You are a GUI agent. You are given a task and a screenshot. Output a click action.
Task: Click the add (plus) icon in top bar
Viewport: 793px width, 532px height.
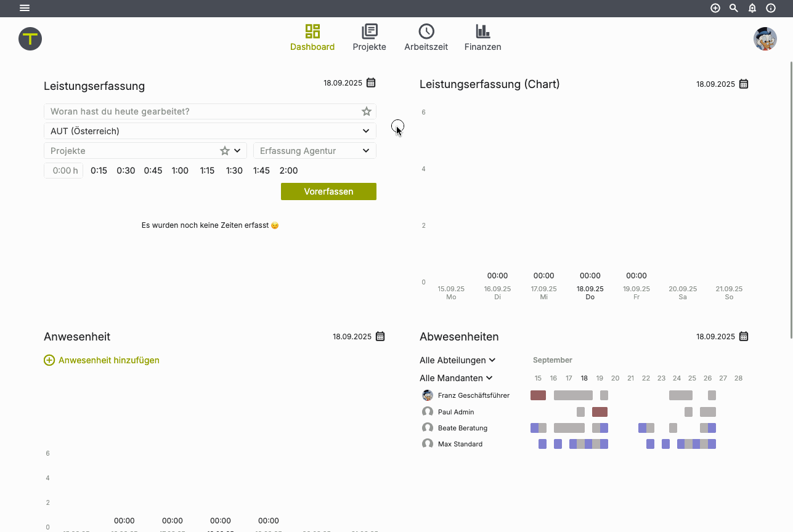pos(715,8)
